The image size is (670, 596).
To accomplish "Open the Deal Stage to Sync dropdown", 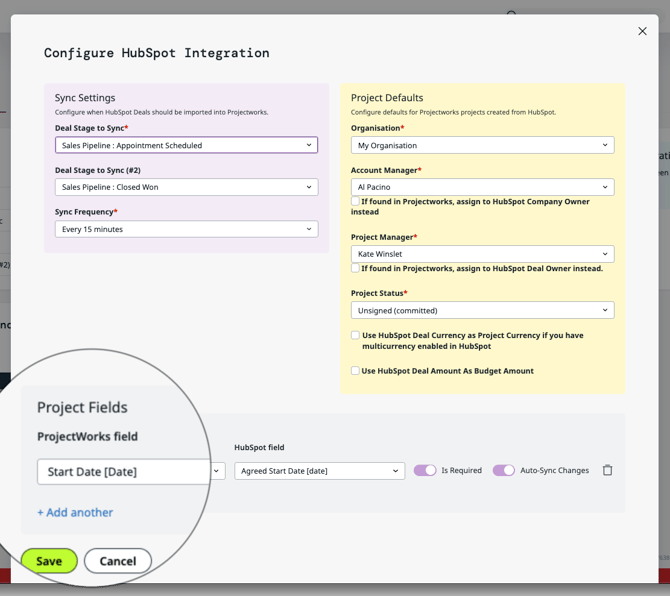I will [x=186, y=145].
